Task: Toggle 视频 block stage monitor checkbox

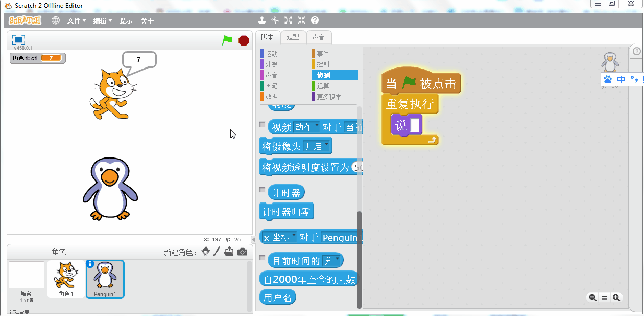Action: click(x=263, y=124)
